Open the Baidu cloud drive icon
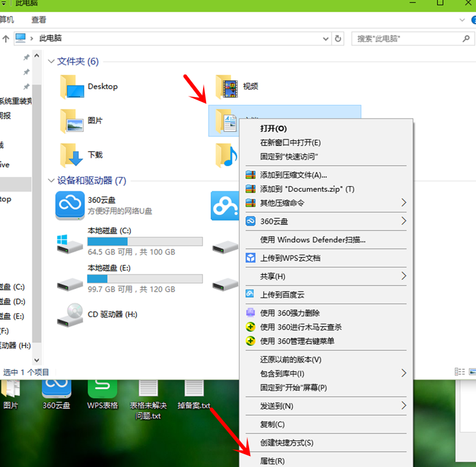This screenshot has height=467, width=476. [x=225, y=205]
